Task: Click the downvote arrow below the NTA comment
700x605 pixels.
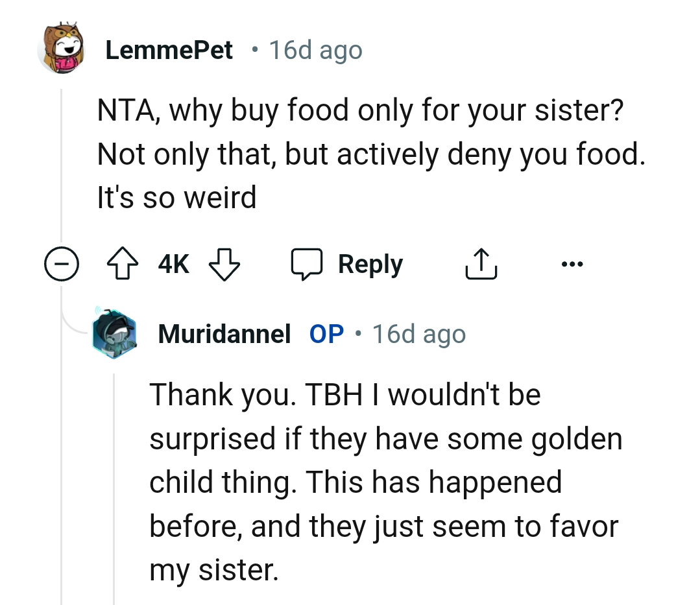Action: click(224, 265)
